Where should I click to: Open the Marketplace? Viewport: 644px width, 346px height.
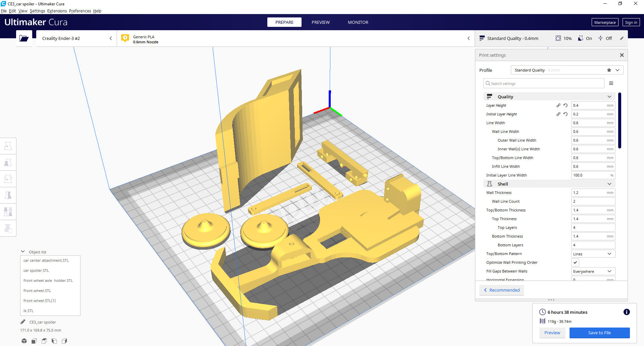click(x=605, y=22)
